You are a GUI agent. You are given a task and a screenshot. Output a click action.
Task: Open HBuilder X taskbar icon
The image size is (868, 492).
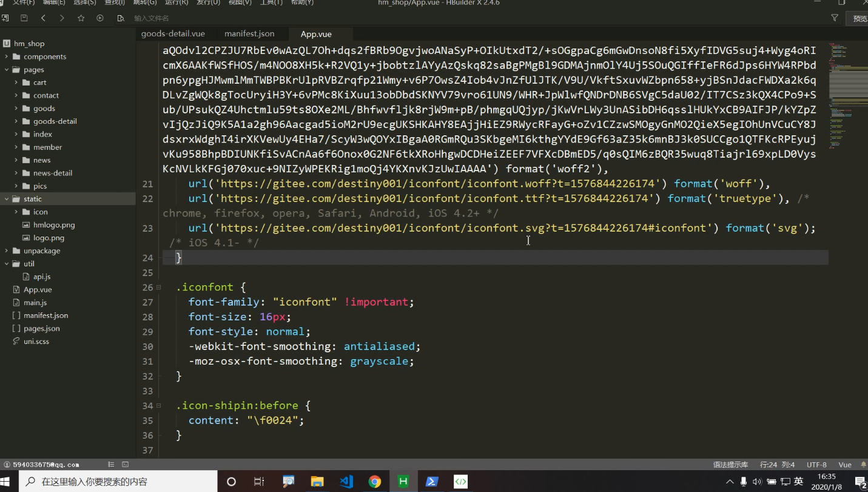click(403, 482)
